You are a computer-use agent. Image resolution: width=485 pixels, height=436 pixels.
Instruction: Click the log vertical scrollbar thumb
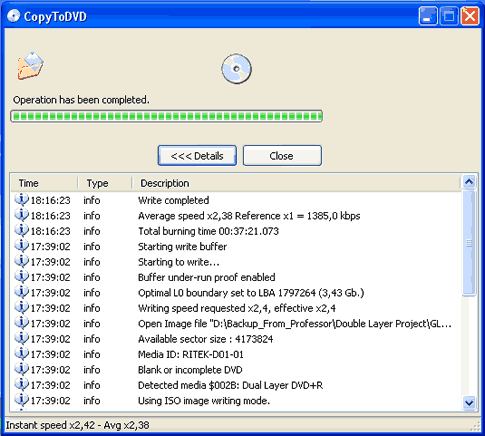[x=469, y=243]
